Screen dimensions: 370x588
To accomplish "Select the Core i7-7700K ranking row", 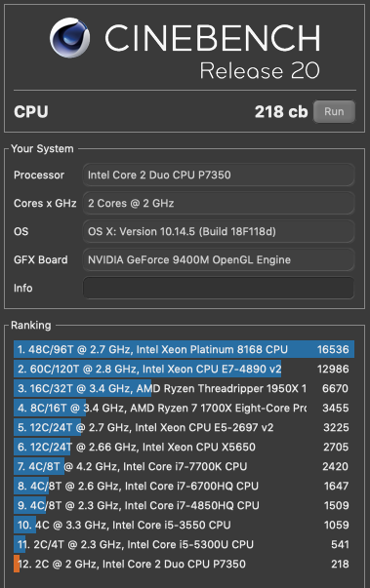I will pos(184,466).
